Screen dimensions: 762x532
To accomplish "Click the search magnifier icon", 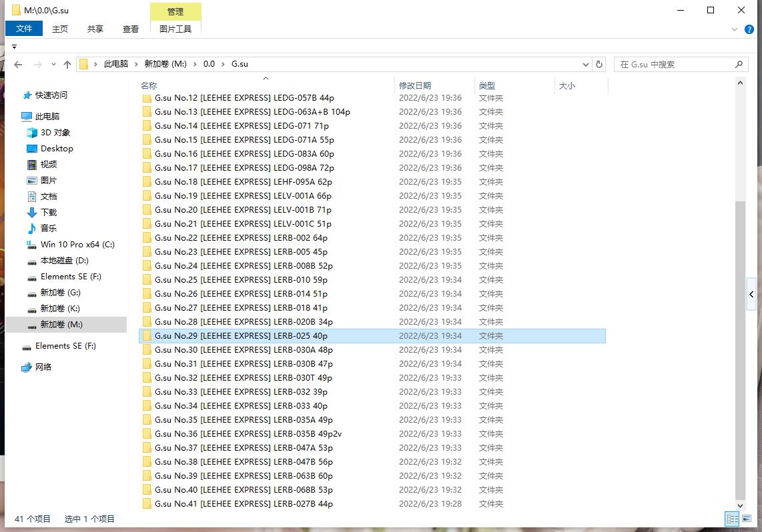I will (739, 64).
